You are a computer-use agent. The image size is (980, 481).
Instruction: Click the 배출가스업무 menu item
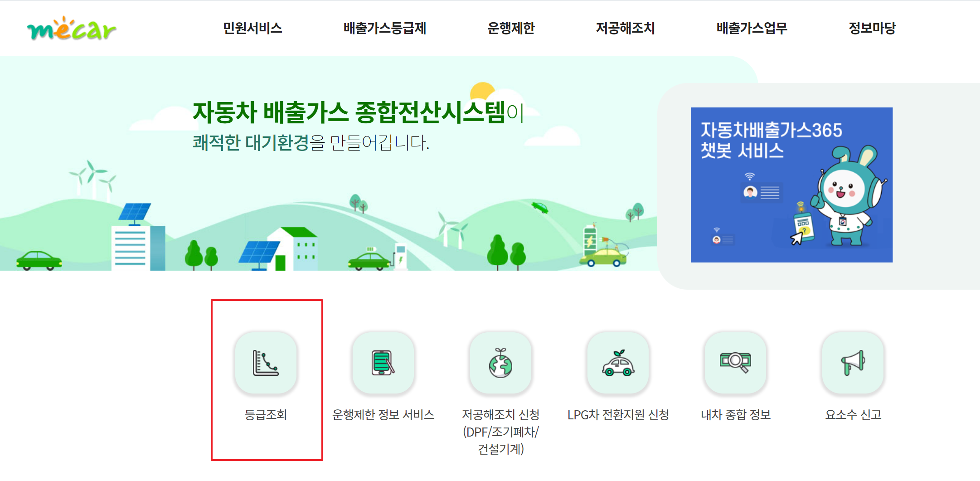[x=752, y=28]
